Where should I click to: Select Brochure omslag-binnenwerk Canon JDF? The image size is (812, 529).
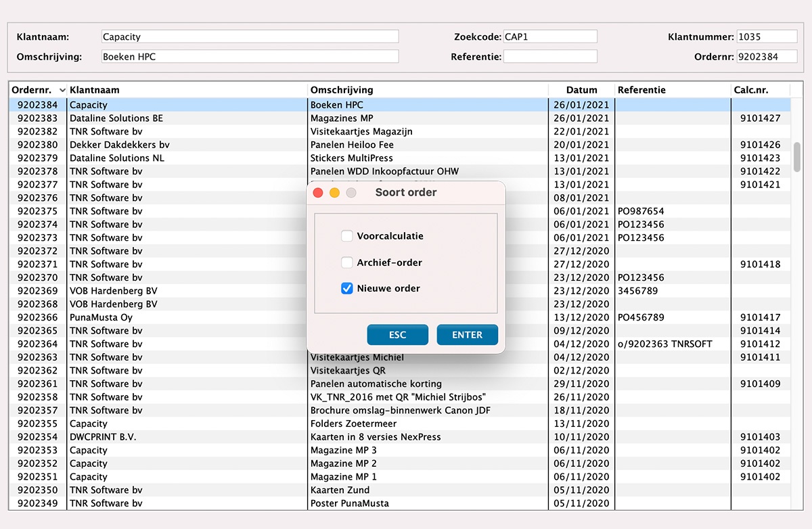pyautogui.click(x=401, y=411)
